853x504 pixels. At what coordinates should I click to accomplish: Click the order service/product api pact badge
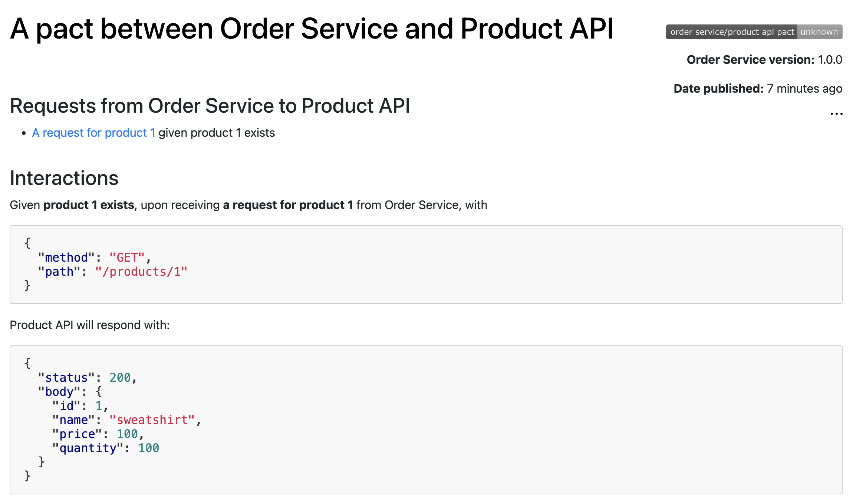[754, 32]
